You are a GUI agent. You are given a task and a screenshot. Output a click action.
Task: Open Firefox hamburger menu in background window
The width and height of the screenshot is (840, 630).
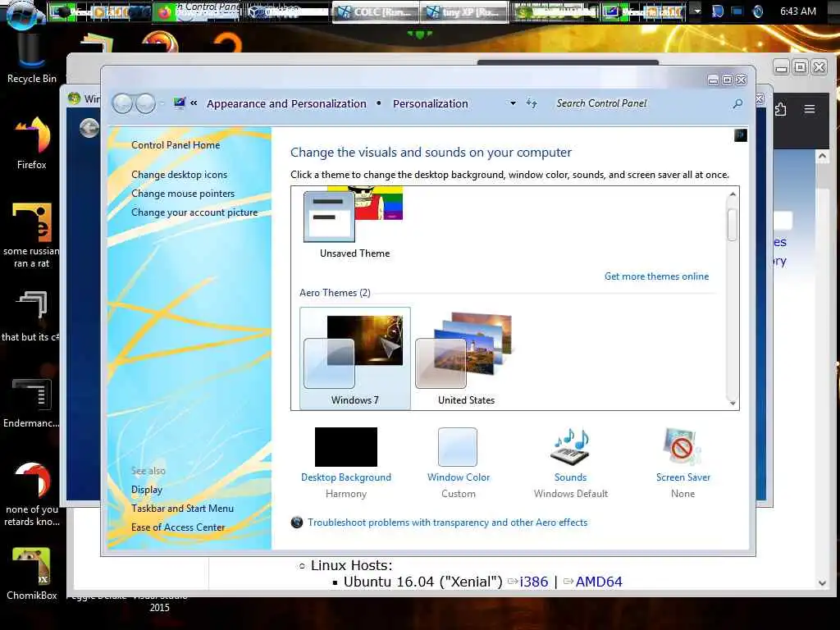click(x=810, y=109)
